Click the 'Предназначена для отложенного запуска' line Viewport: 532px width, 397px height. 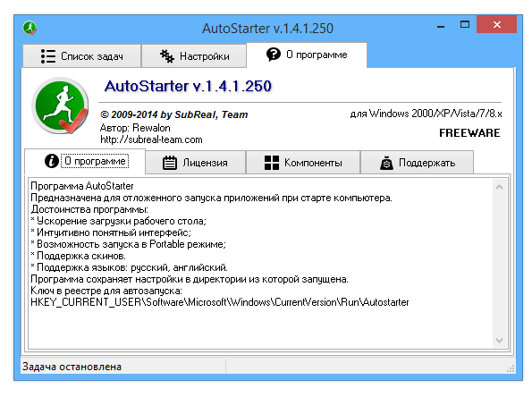pyautogui.click(x=211, y=198)
